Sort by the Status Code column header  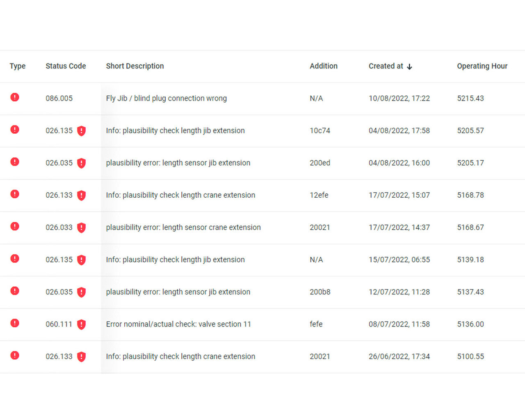(x=66, y=66)
